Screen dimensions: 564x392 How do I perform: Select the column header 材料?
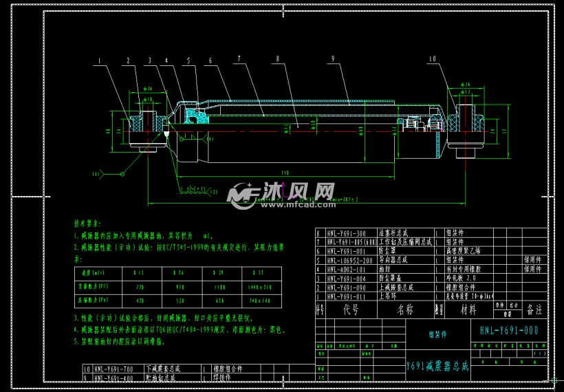[x=468, y=309]
